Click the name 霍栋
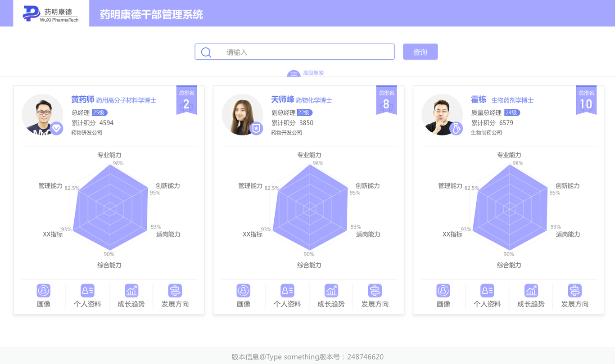 (x=479, y=99)
